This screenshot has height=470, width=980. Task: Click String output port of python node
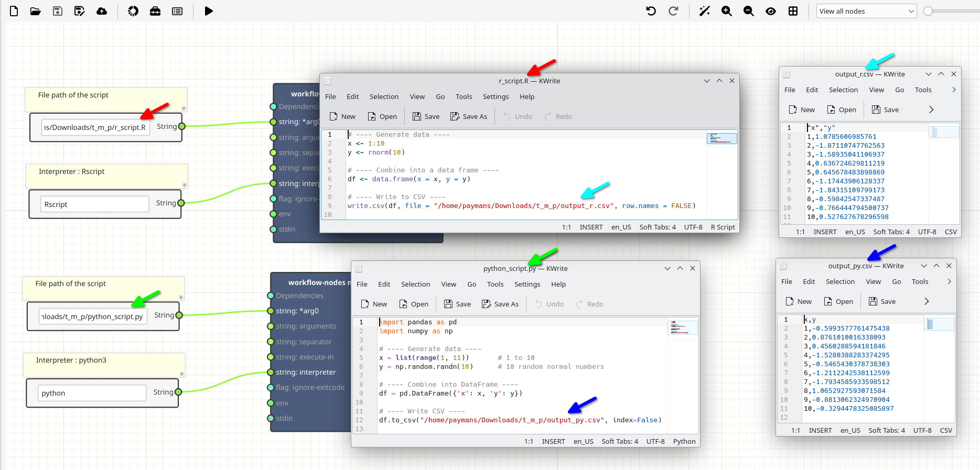178,392
